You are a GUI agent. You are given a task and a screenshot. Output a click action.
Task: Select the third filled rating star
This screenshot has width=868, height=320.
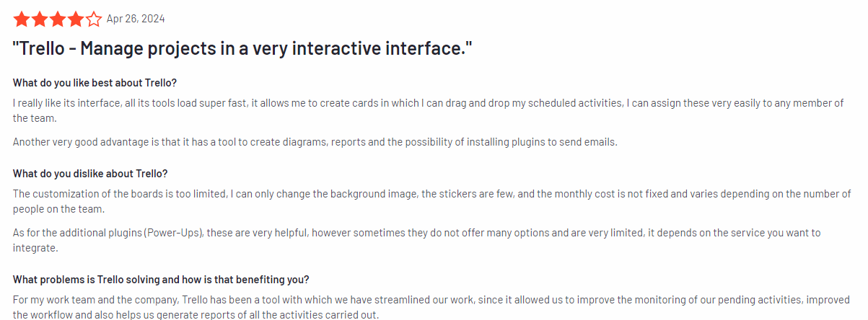58,19
